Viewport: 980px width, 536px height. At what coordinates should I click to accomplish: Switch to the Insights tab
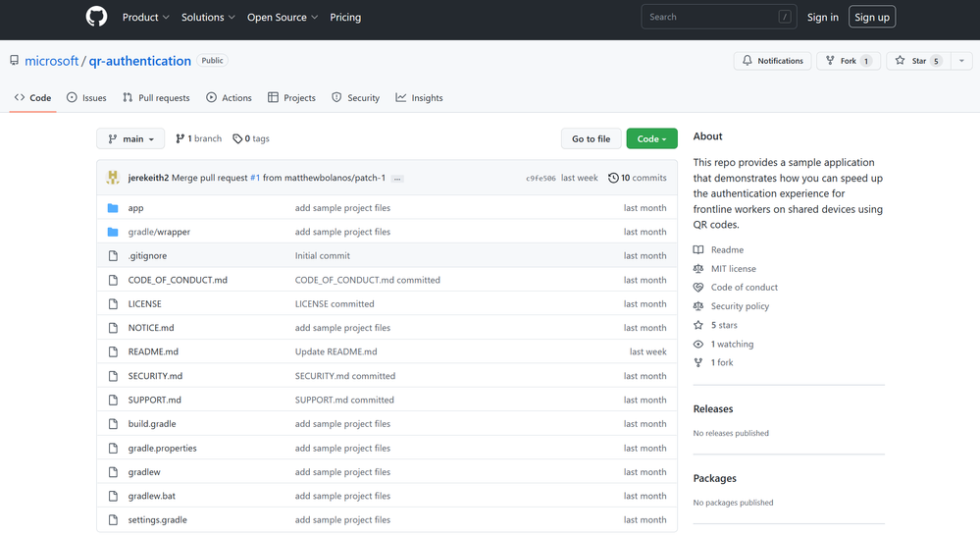420,97
